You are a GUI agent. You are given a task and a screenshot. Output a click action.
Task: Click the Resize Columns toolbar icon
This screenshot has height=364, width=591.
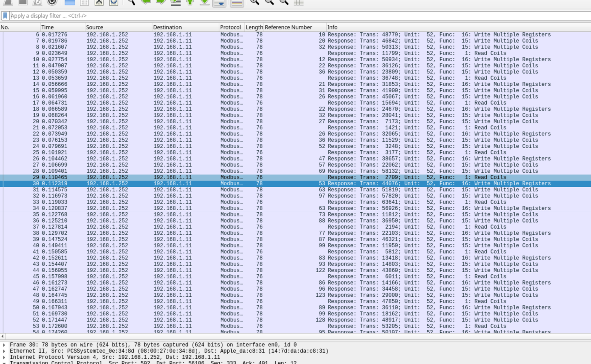tap(299, 2)
